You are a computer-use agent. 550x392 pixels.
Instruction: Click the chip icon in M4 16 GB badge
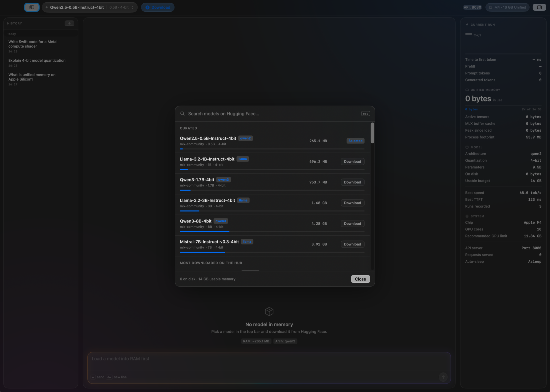point(490,7)
